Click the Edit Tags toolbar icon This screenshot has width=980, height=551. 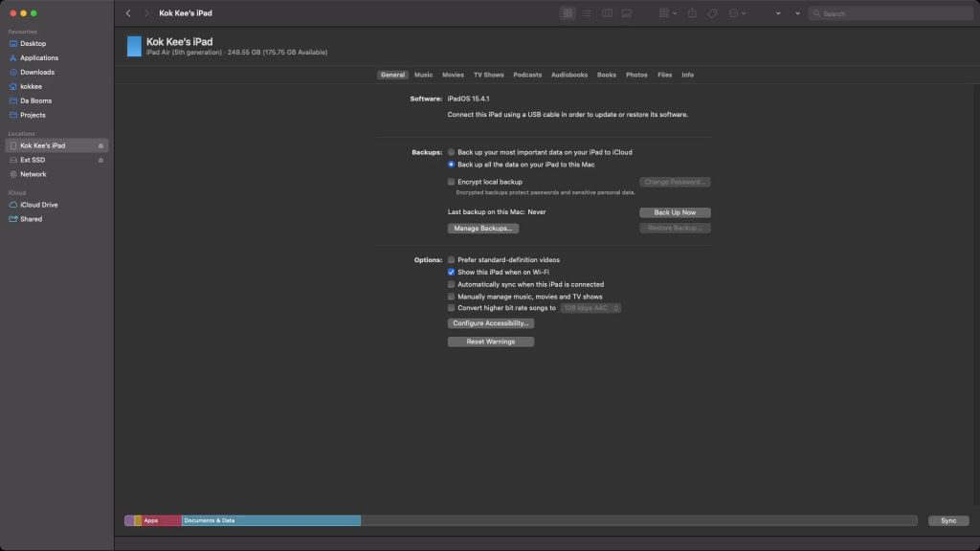tap(712, 13)
